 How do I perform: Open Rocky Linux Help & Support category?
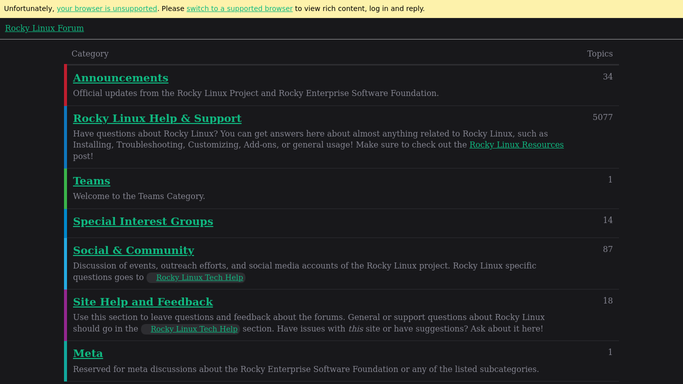pos(157,118)
